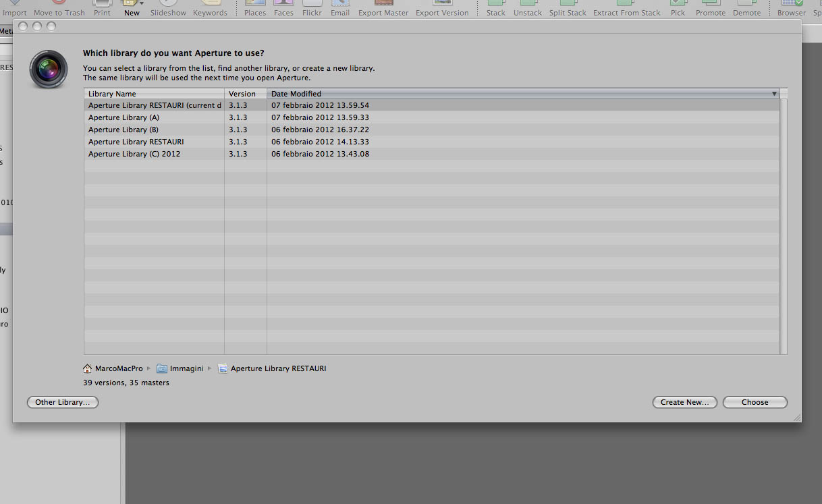
Task: Click the Print toolbar item
Action: 102,9
